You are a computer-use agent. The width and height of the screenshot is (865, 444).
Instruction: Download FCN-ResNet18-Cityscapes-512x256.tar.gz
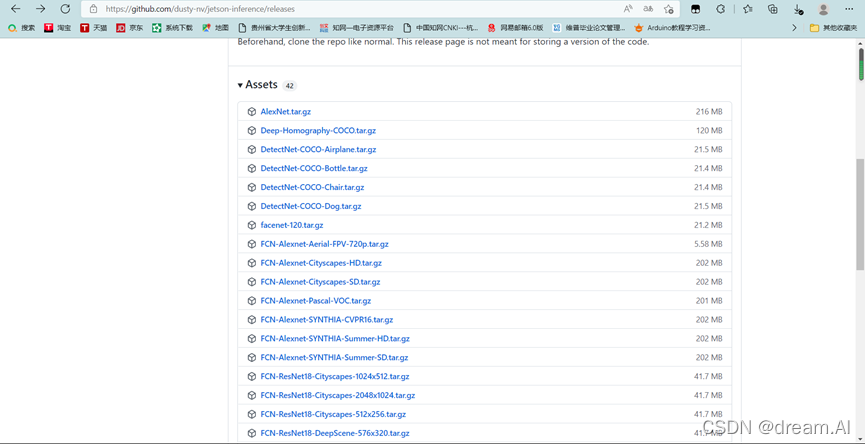tap(333, 414)
